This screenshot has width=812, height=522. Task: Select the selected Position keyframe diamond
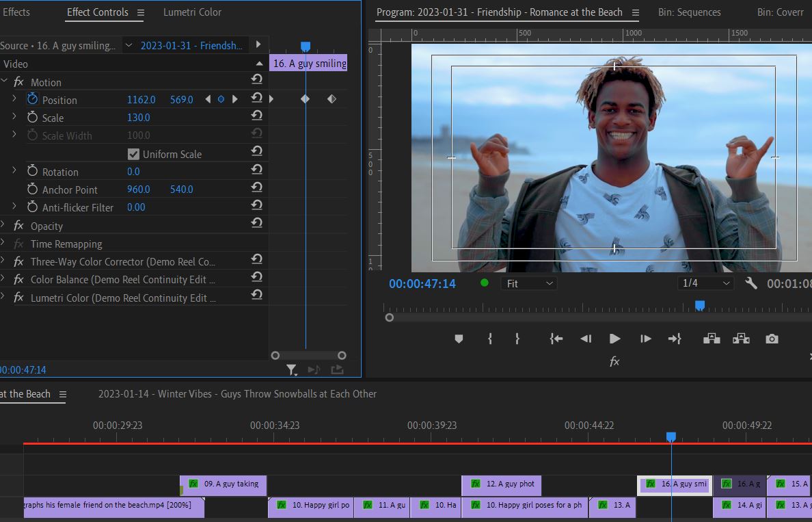305,99
